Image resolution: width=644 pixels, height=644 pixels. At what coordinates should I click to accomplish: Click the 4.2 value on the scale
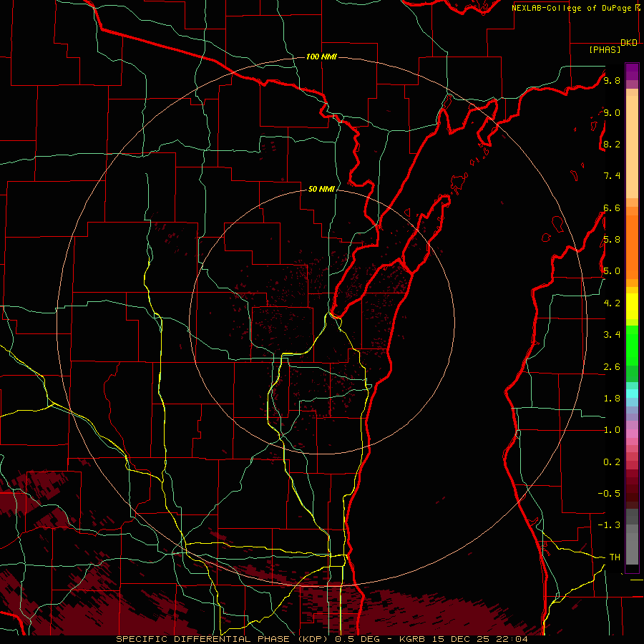[x=612, y=303]
